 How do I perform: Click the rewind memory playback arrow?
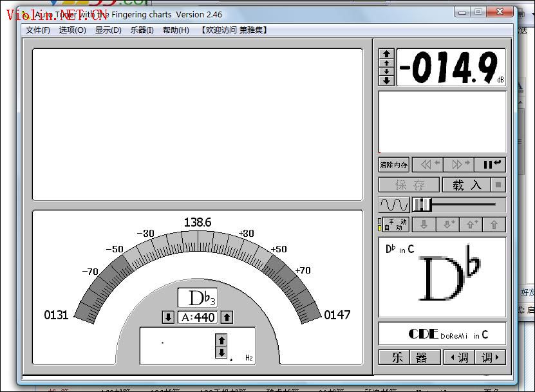pos(428,165)
